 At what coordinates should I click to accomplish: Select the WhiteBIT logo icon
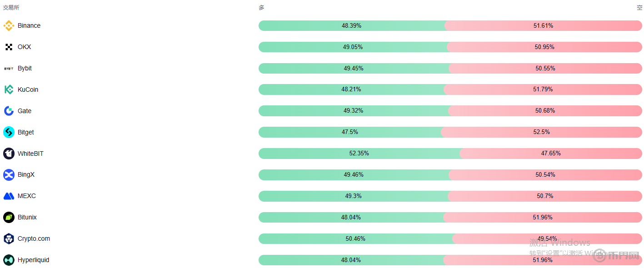[9, 154]
